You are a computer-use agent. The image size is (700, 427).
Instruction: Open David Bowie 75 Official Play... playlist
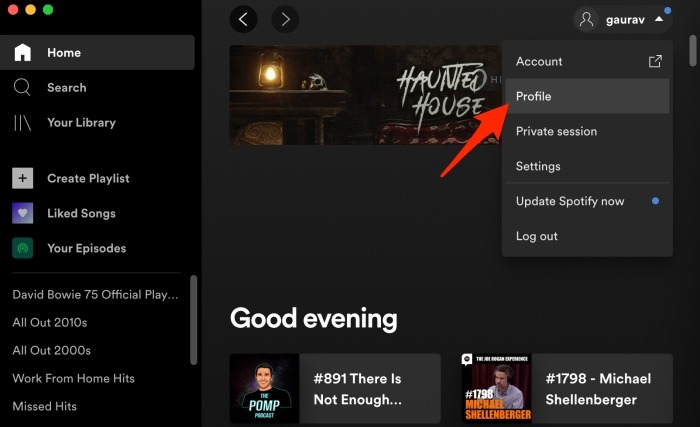click(95, 294)
